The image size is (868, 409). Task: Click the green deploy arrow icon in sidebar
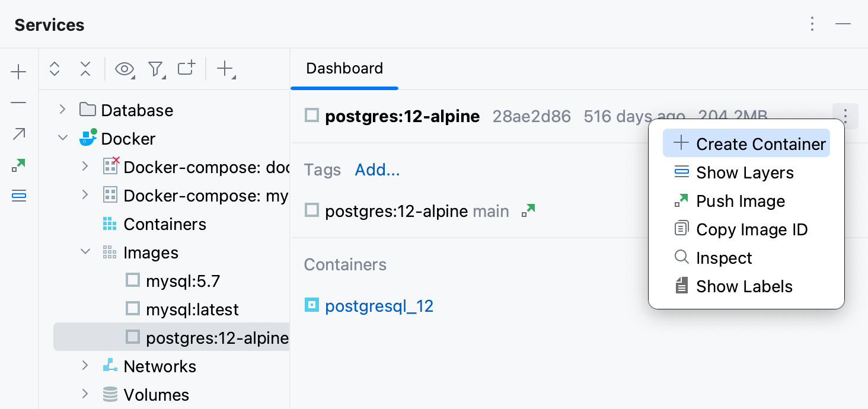(x=18, y=165)
